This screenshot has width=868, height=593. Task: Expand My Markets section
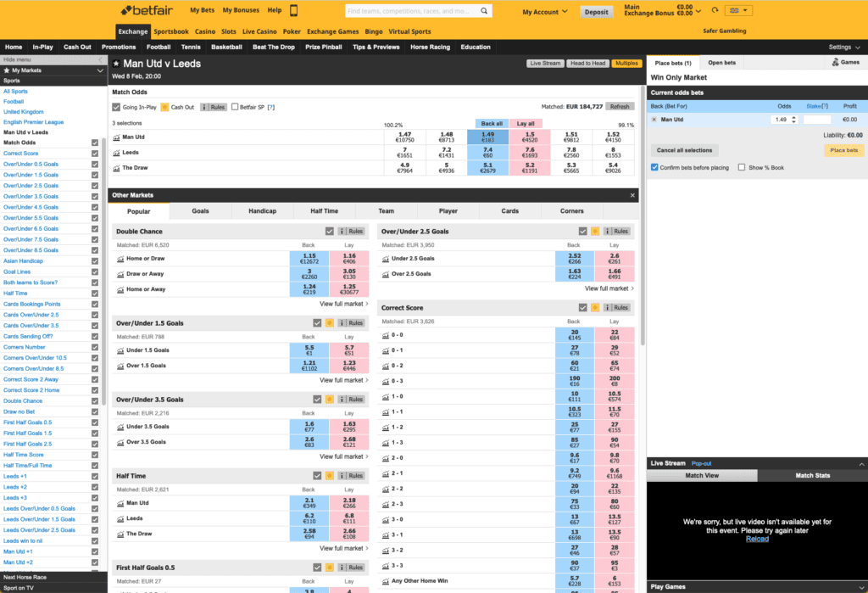click(x=100, y=70)
